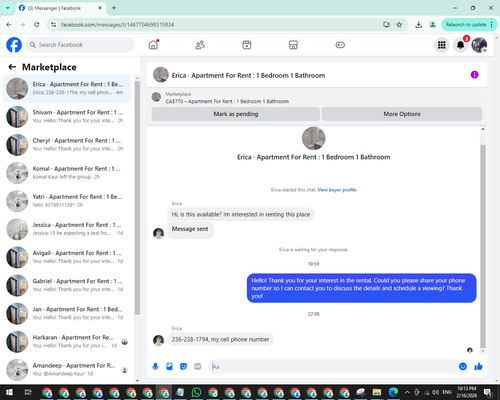Screen dimensions: 500x400
Task: Bookmark this page with the star
Action: 399,25
